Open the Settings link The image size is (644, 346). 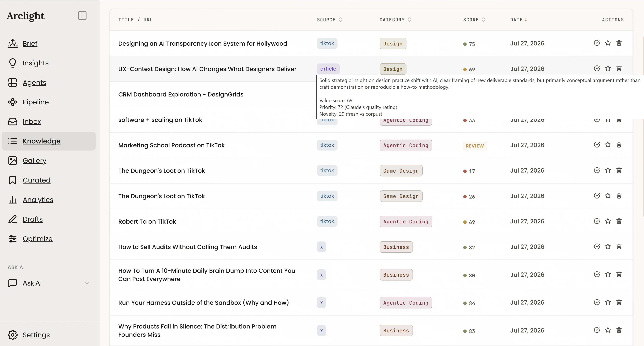(36, 335)
